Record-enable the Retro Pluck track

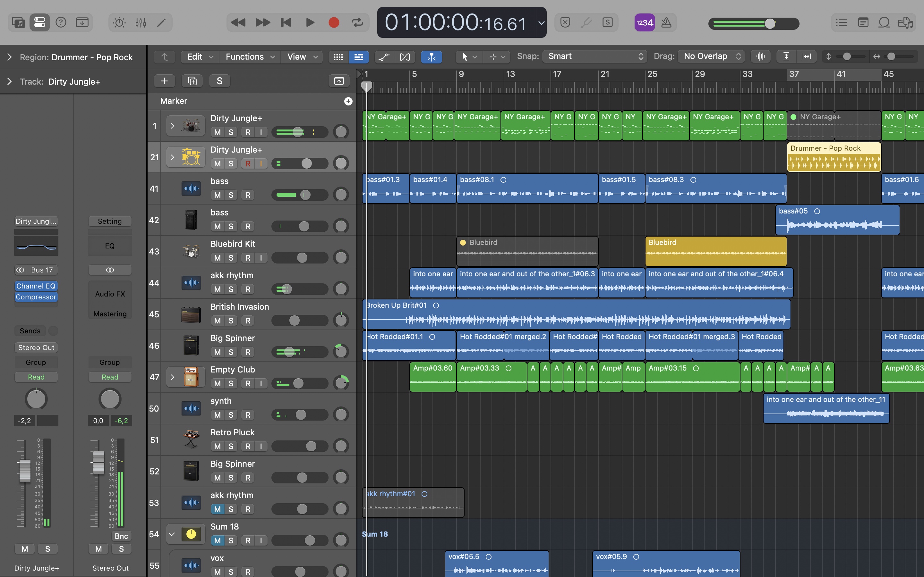(248, 446)
